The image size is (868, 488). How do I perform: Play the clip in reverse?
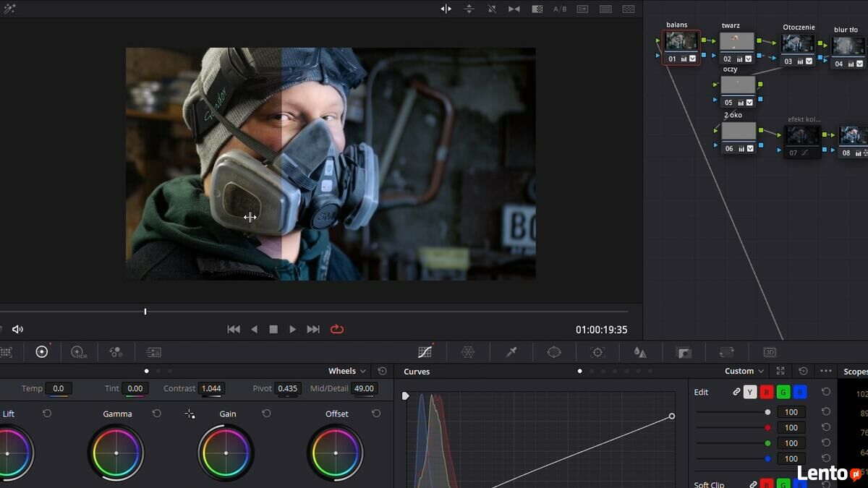[254, 329]
